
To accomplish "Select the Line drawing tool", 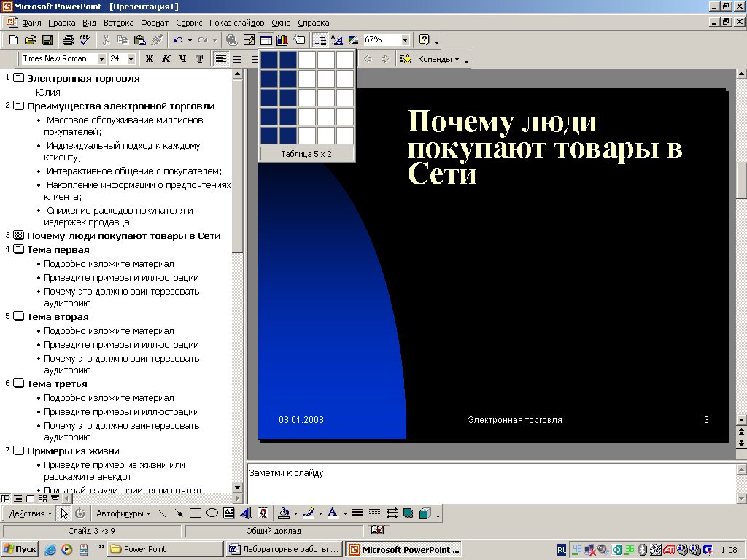I will 161,513.
